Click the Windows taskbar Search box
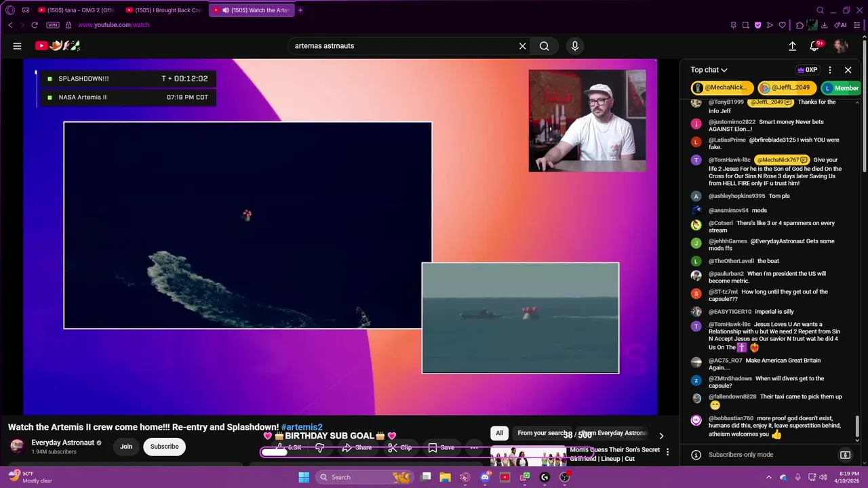 tap(366, 477)
